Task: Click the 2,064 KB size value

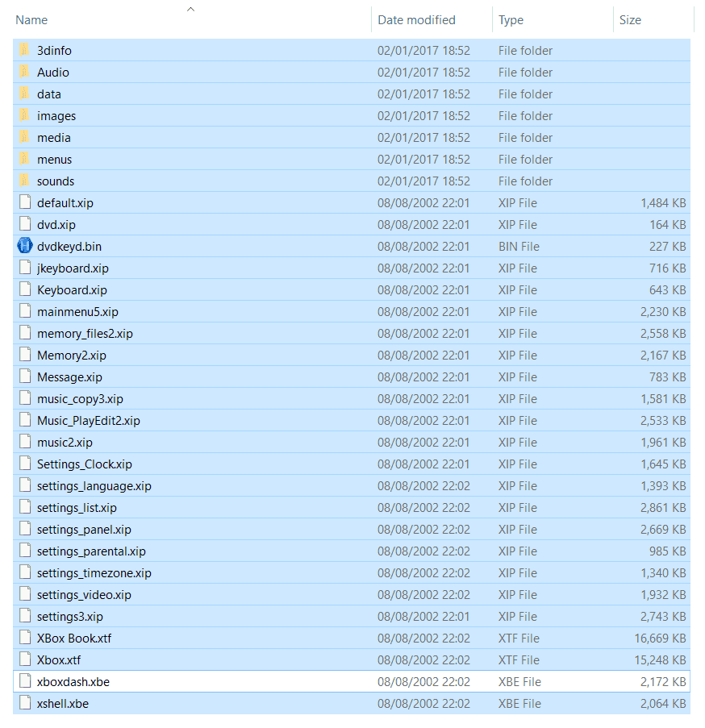Action: click(x=663, y=704)
